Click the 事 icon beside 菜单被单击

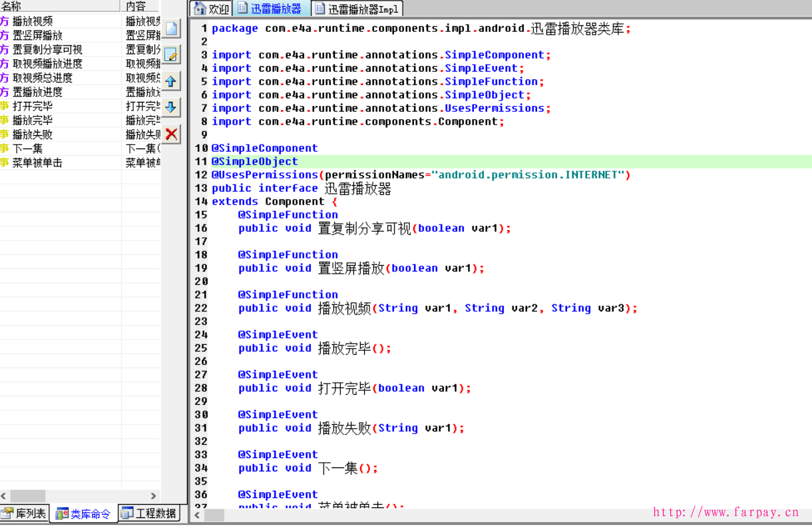pyautogui.click(x=5, y=162)
